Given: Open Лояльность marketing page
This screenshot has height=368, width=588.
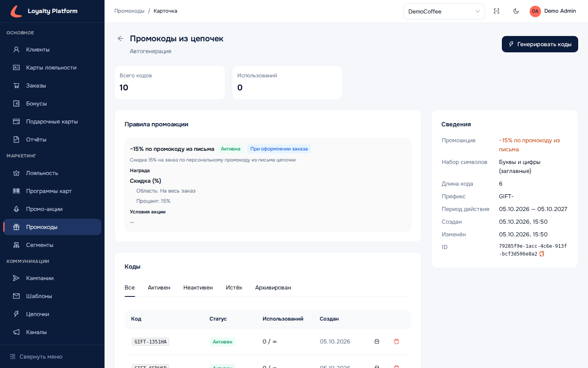Looking at the screenshot, I should click(52, 173).
